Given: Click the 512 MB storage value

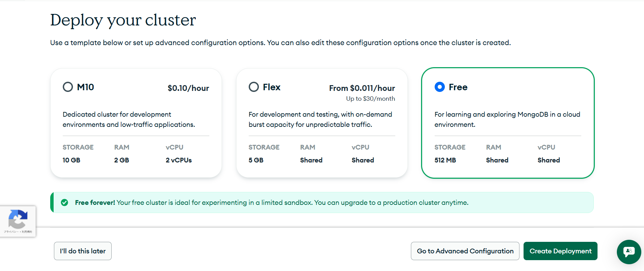Looking at the screenshot, I should pyautogui.click(x=445, y=160).
